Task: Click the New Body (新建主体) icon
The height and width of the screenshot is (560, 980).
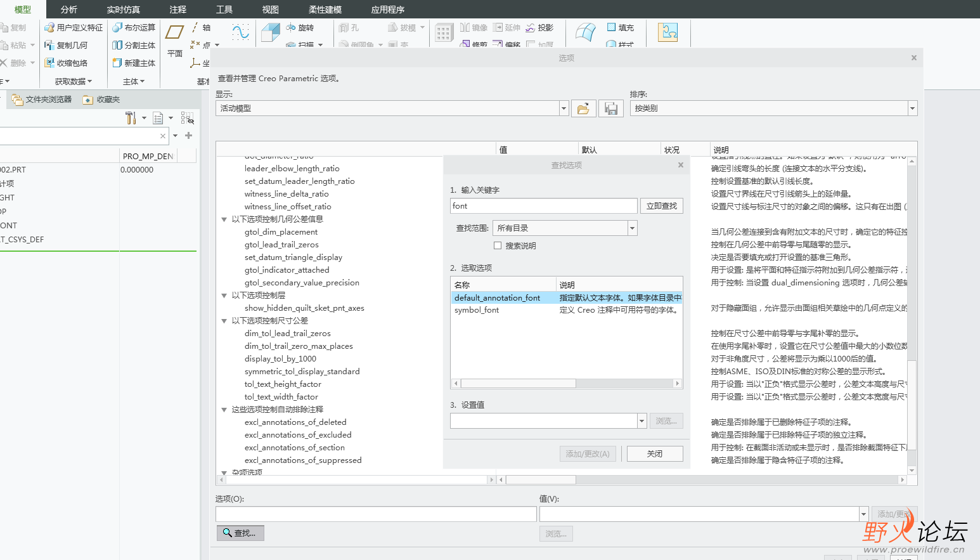Action: pyautogui.click(x=117, y=63)
